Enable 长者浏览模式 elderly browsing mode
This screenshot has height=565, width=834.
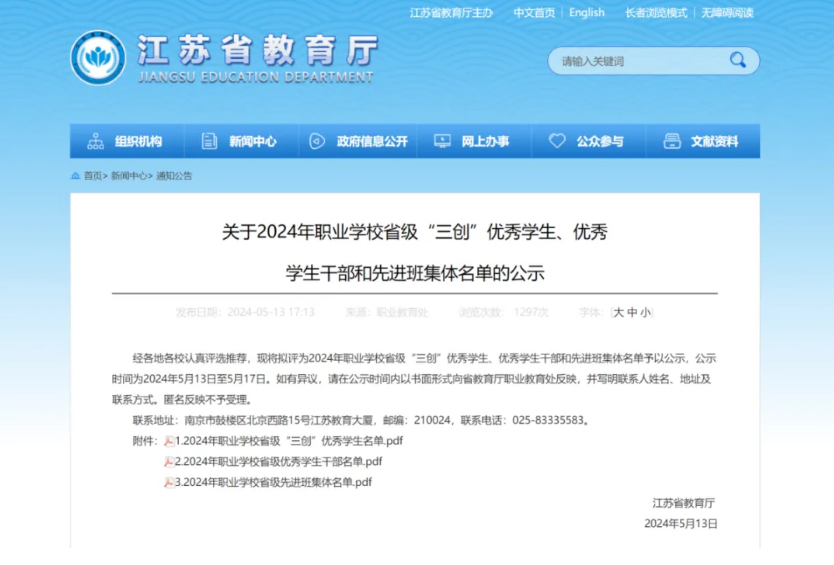(656, 13)
